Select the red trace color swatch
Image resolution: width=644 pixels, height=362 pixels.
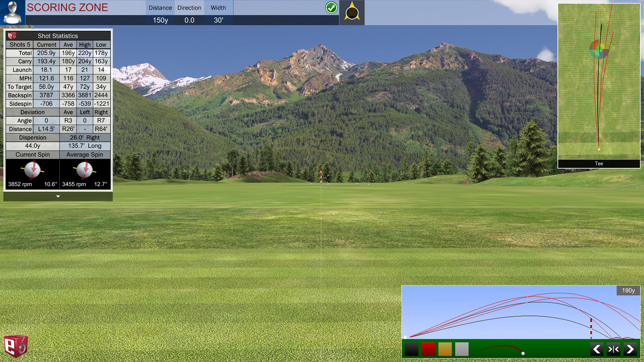pyautogui.click(x=428, y=349)
